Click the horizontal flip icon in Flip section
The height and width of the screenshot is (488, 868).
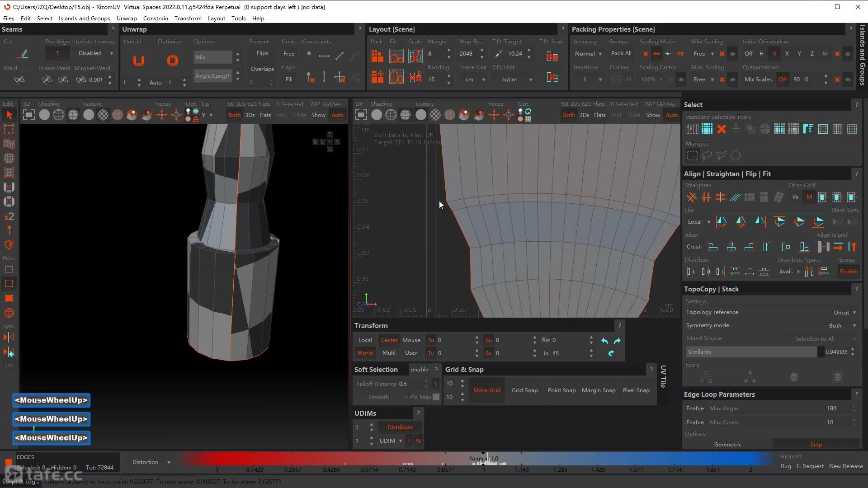[722, 221]
